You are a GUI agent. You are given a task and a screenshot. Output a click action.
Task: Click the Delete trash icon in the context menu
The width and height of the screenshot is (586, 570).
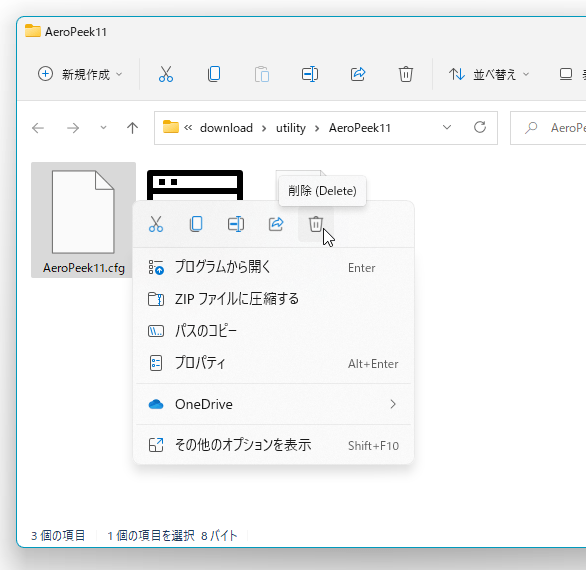(315, 224)
